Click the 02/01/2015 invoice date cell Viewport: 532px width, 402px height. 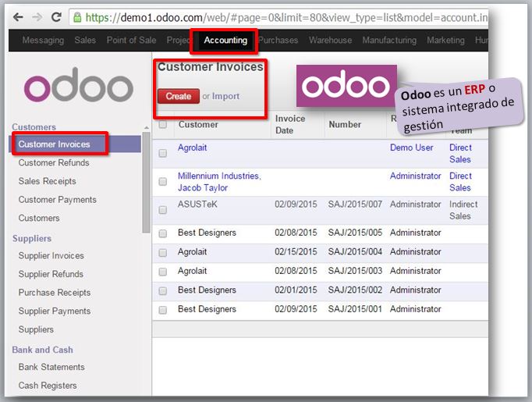[x=296, y=290]
